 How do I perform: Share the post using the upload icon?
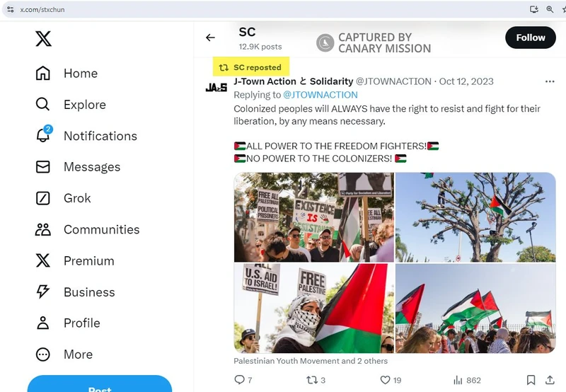(x=550, y=380)
